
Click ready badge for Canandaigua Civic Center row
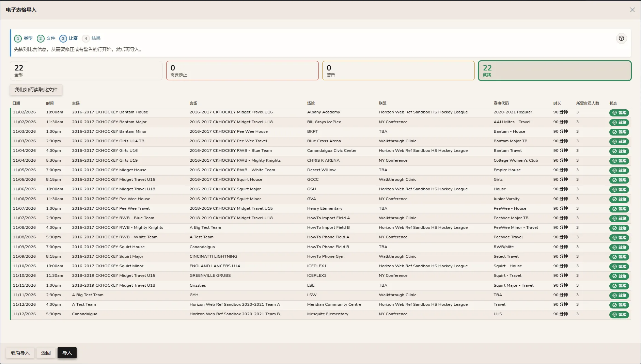coord(619,151)
